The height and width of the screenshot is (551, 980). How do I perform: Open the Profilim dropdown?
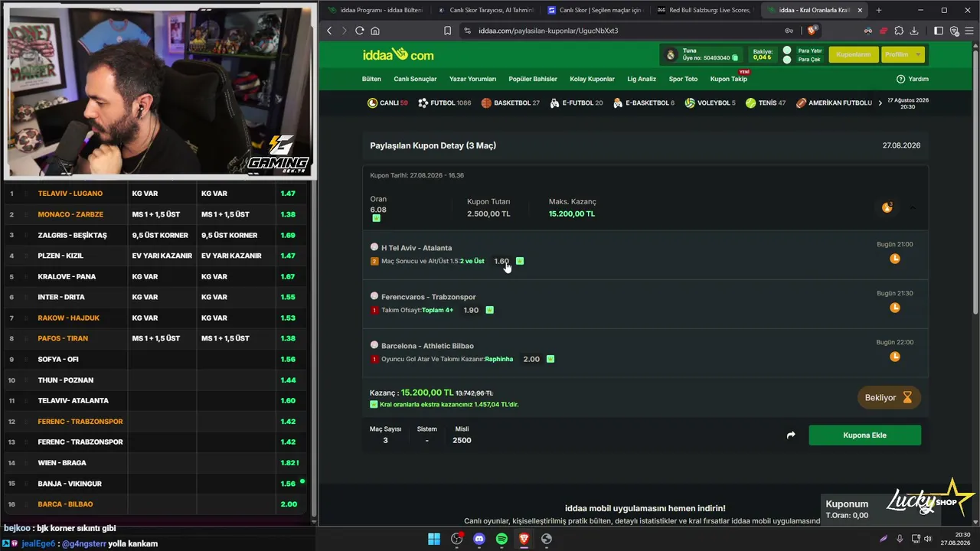(x=903, y=54)
